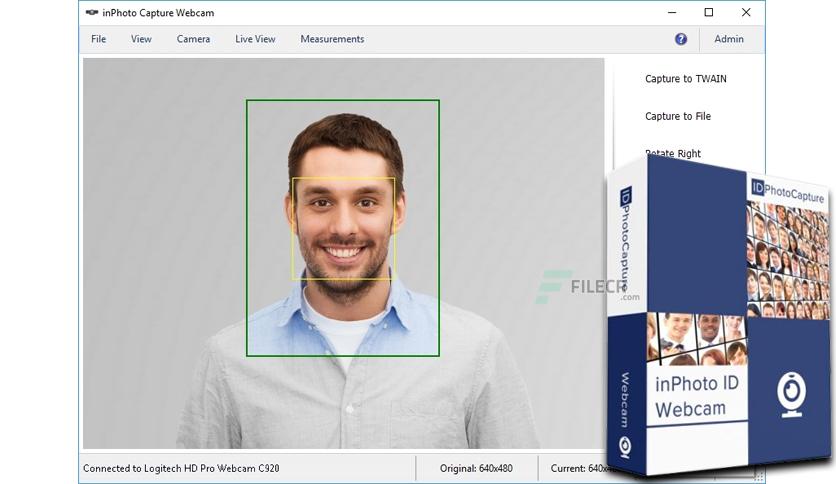Viewport: 836px width, 484px height.
Task: Click Capture to TWAIN
Action: [x=686, y=79]
